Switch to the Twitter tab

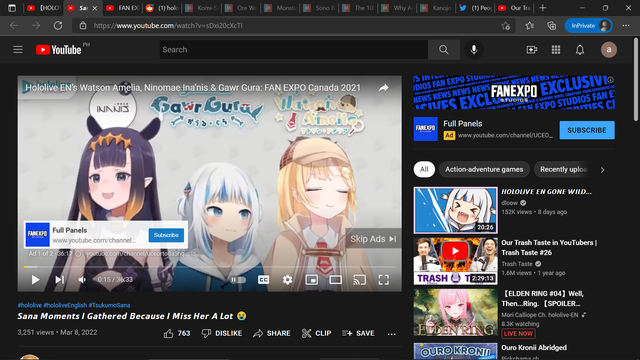(x=475, y=8)
